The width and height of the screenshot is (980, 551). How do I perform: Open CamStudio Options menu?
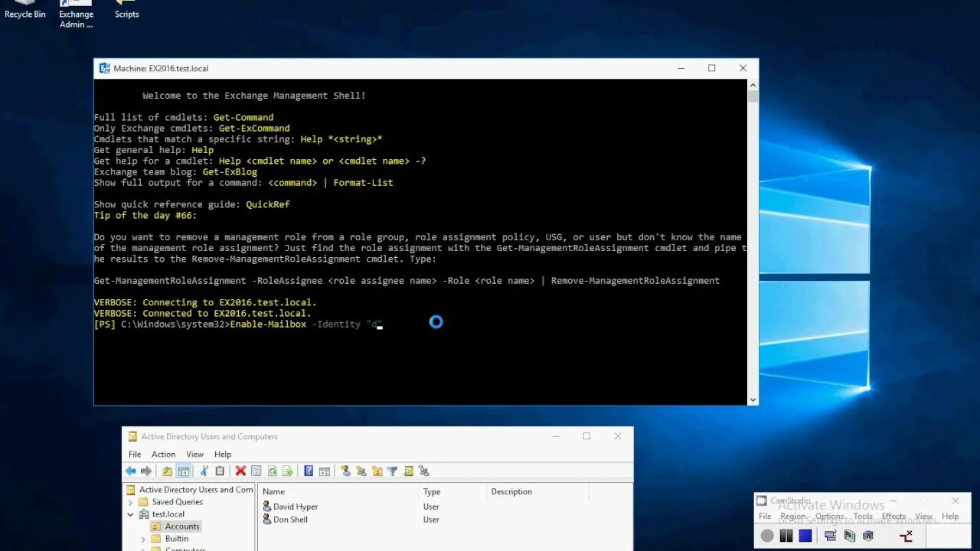tap(829, 517)
